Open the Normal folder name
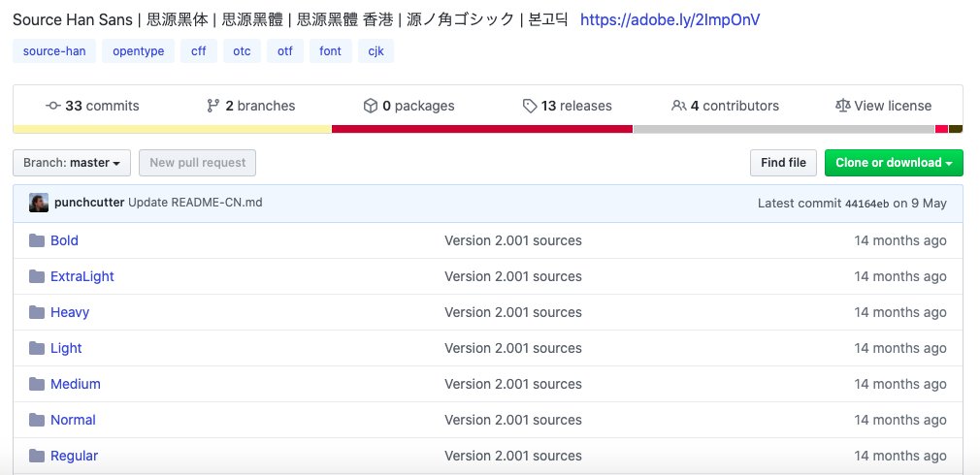 coord(73,420)
